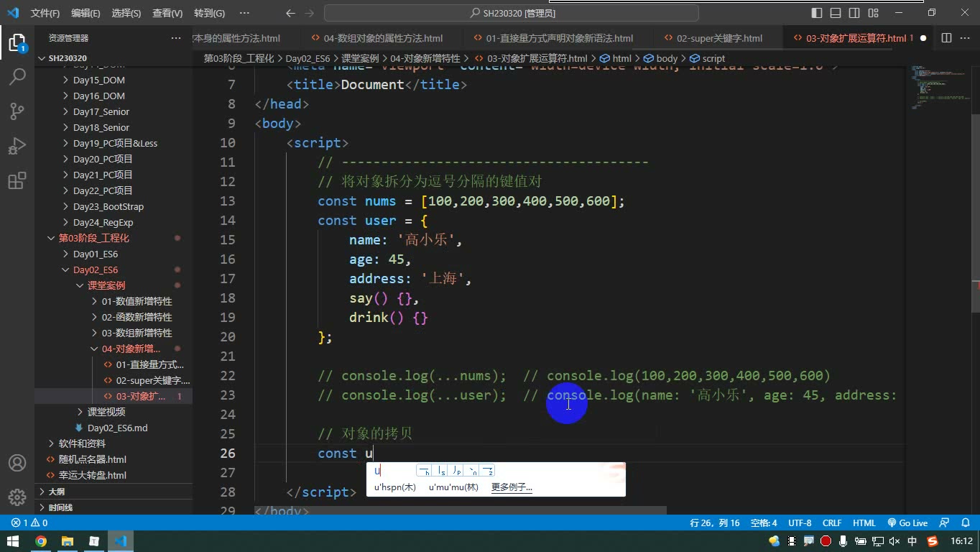980x552 pixels.
Task: Click the muted volume icon in the tray
Action: coord(895,541)
